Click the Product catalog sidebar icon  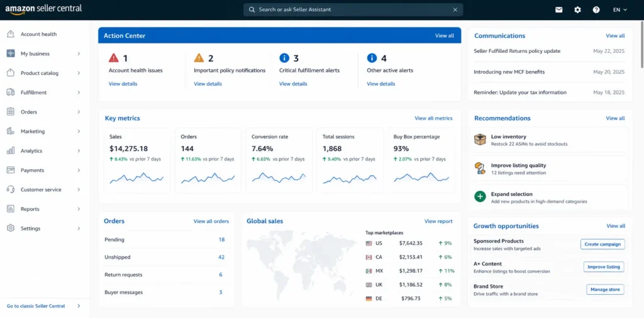click(x=11, y=73)
